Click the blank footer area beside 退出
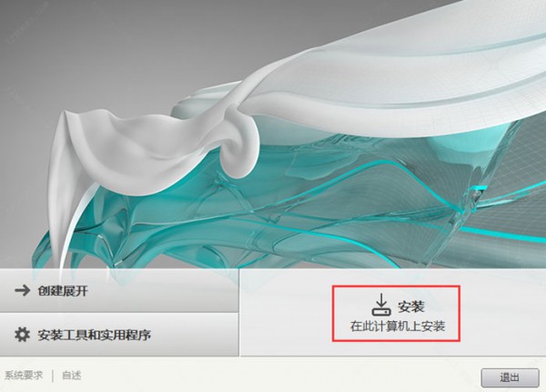The height and width of the screenshot is (392, 546). (278, 376)
